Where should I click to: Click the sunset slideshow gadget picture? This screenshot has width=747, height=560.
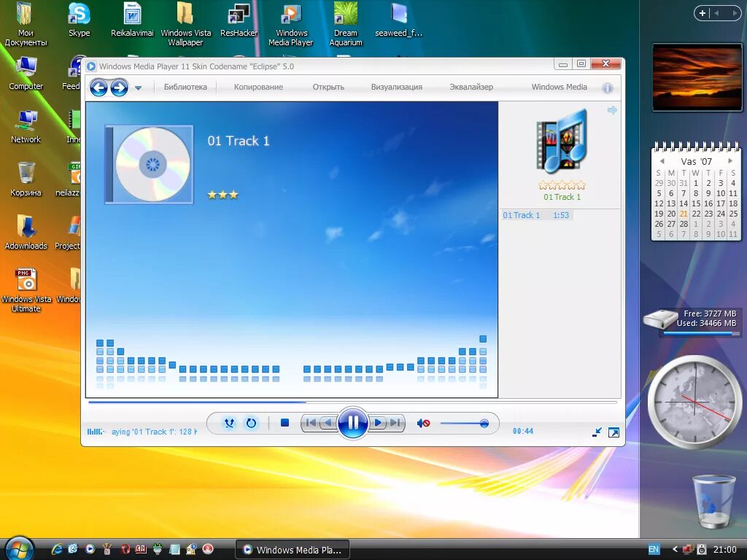pos(697,77)
